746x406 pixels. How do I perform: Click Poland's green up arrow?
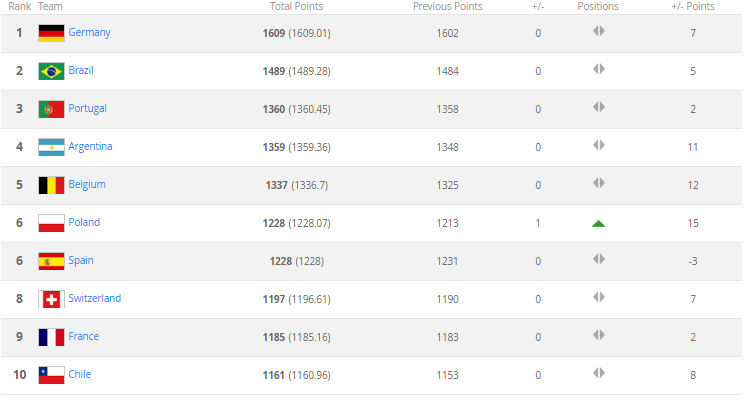(598, 223)
